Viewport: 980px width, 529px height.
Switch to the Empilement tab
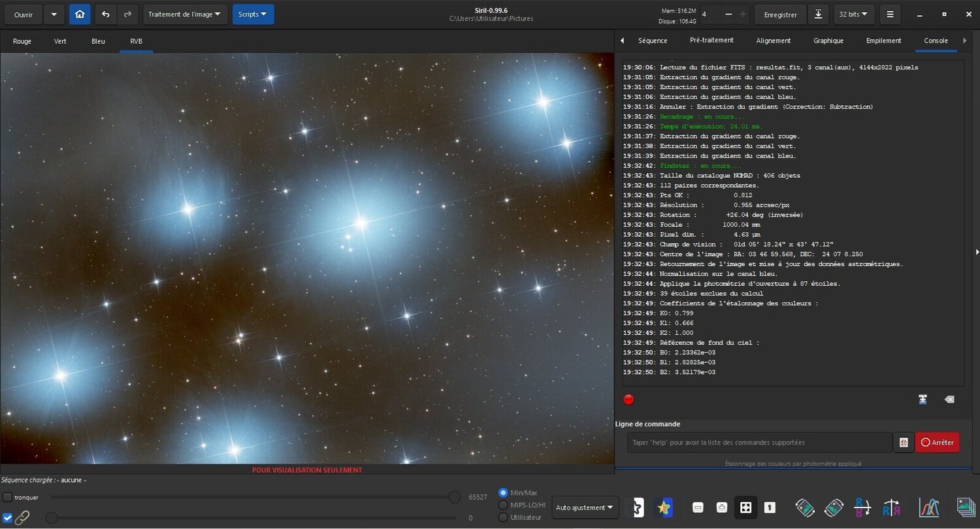[x=883, y=40]
